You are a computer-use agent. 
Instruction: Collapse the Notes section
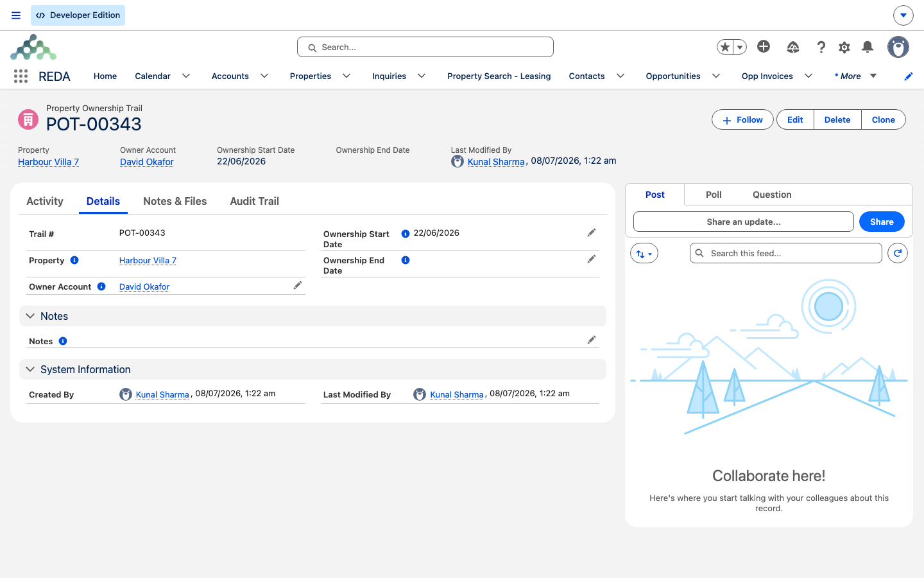[30, 316]
